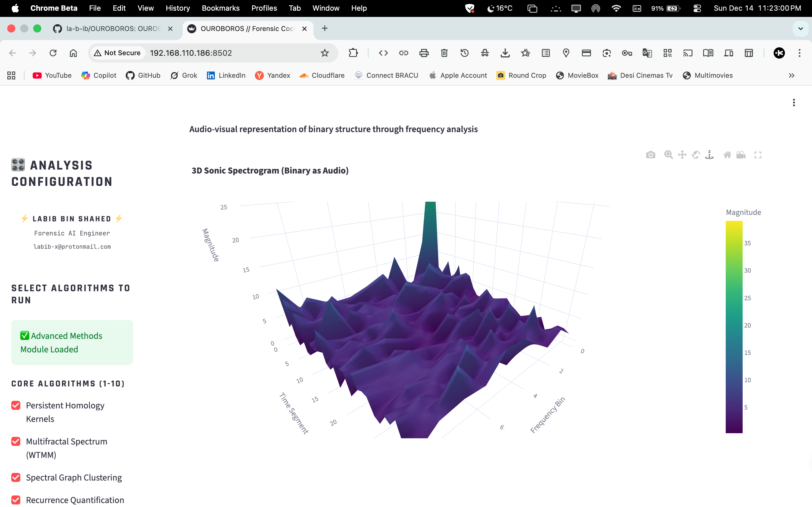
Task: Download the plot as PNG via the camera icon
Action: [651, 155]
